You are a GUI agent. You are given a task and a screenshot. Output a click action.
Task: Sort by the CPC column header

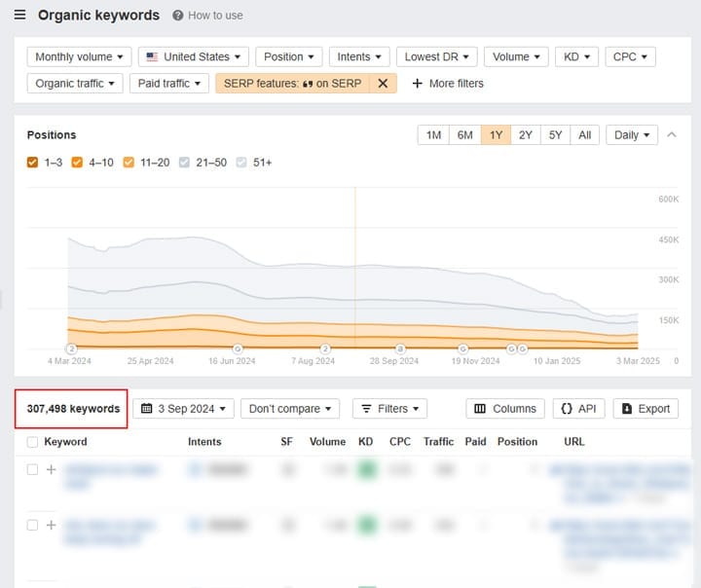pyautogui.click(x=400, y=442)
